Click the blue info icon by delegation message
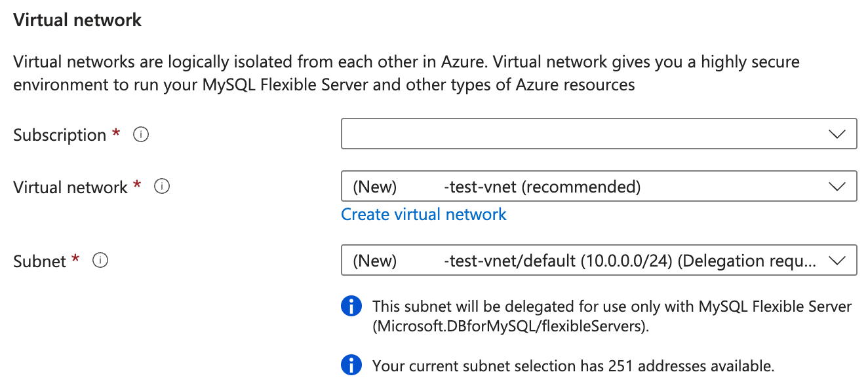 351,306
